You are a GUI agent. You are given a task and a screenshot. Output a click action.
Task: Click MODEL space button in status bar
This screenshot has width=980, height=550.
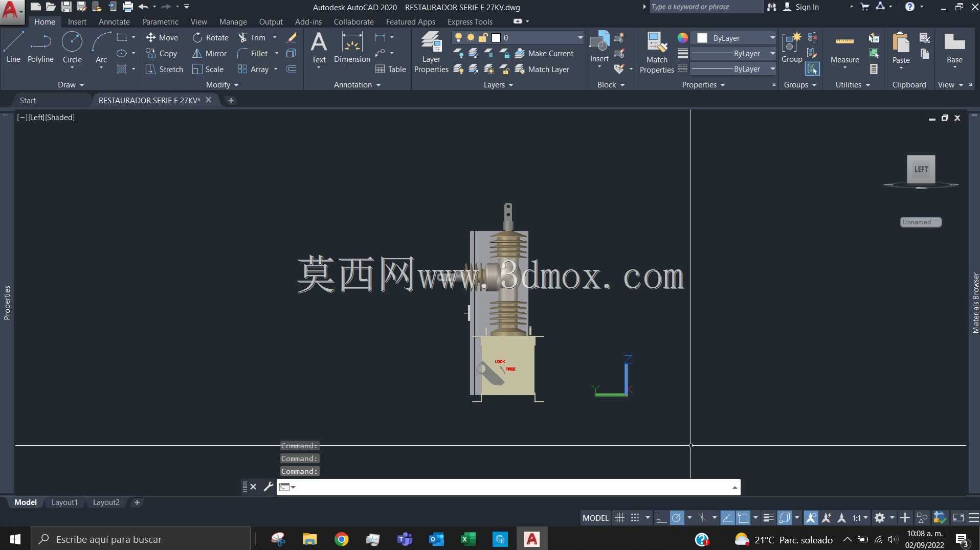click(595, 518)
